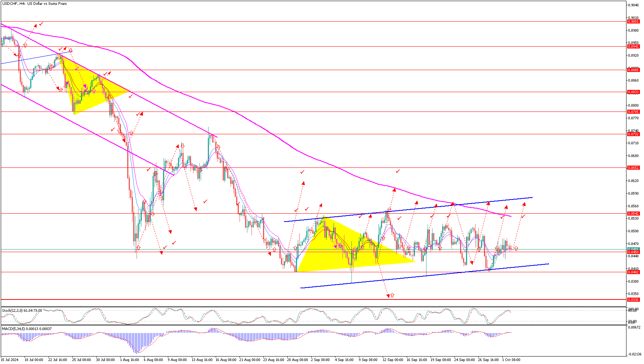Click the 0.8800 price axis value
644x364 pixels.
point(634,106)
